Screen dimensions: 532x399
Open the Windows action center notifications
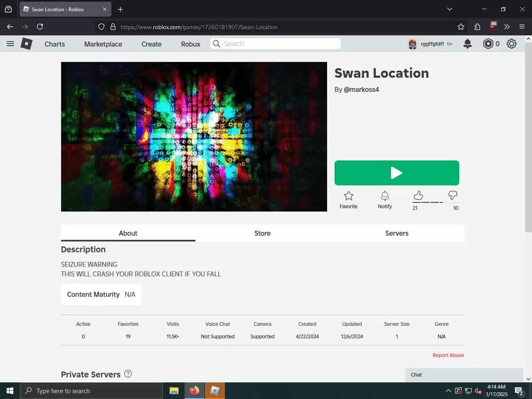click(x=520, y=391)
